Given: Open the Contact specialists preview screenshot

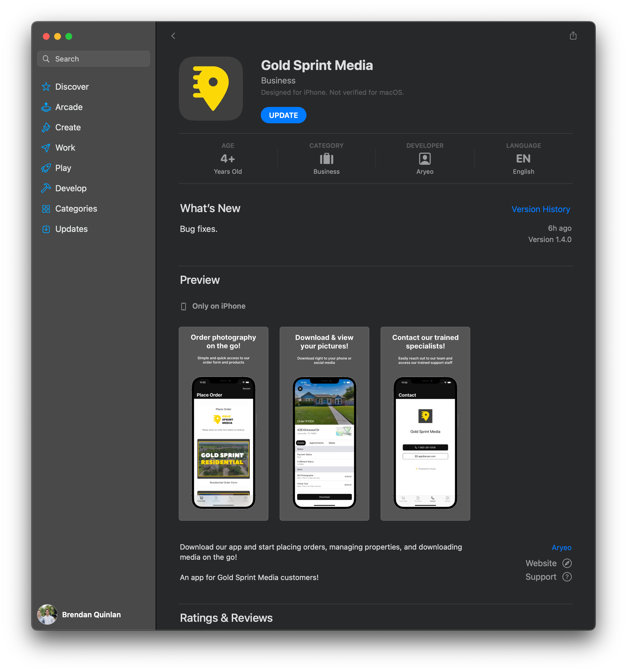Looking at the screenshot, I should (425, 423).
